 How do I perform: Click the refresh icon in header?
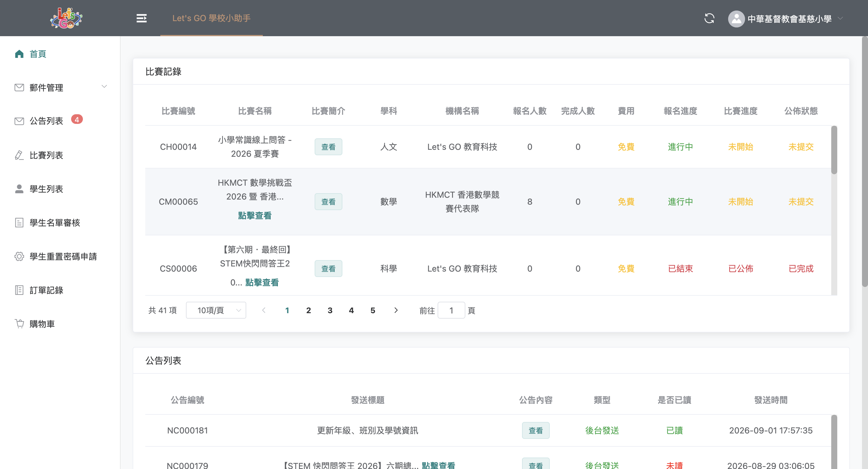coord(709,18)
